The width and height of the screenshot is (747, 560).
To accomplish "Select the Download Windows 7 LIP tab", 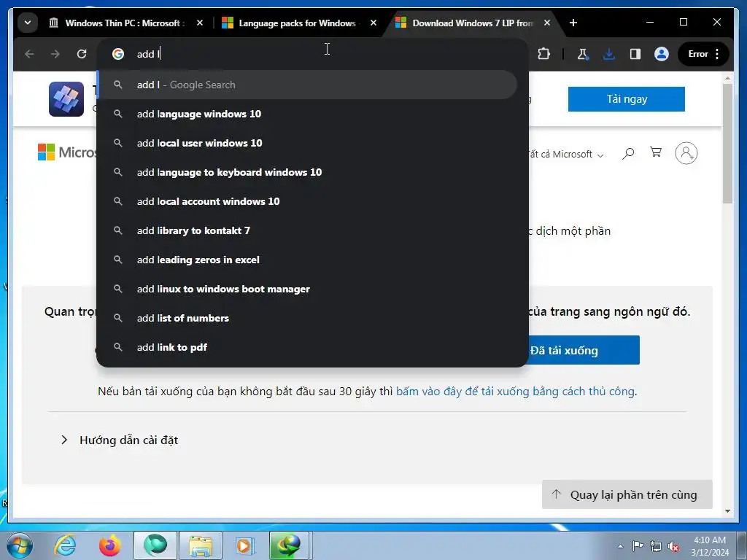I will [473, 23].
